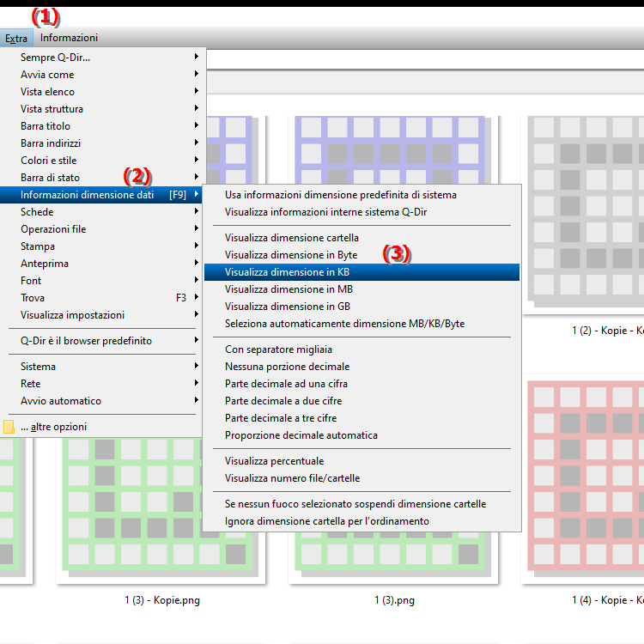Open ... altre opzioni entry
644x644 pixels.
[101, 427]
